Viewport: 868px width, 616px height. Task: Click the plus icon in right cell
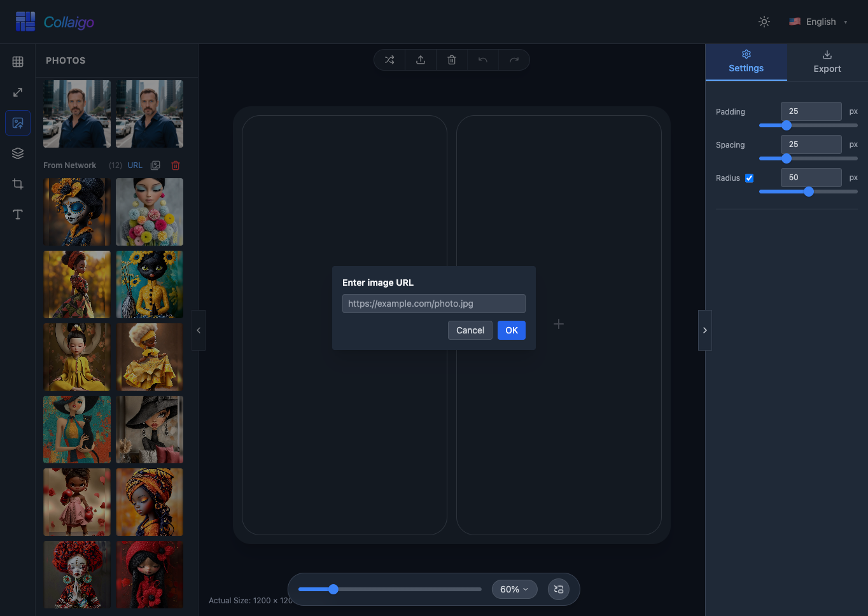(559, 324)
